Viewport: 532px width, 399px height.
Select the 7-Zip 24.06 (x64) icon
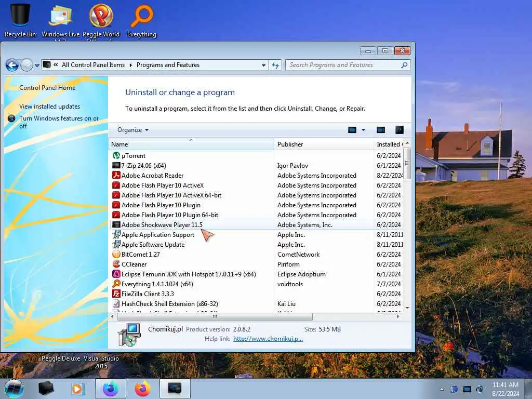(x=116, y=166)
